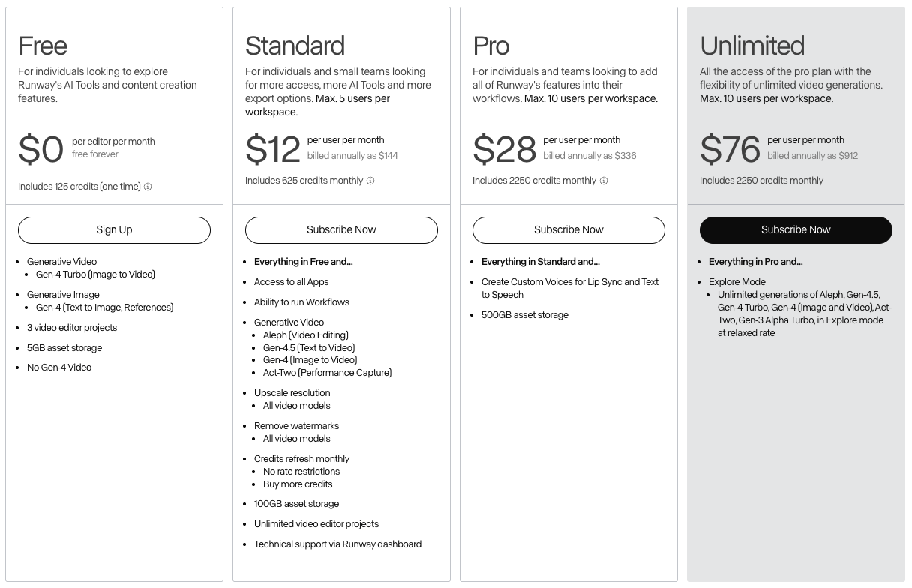Click info icon next to 625 credits monthly
The height and width of the screenshot is (588, 912).
pyautogui.click(x=370, y=181)
